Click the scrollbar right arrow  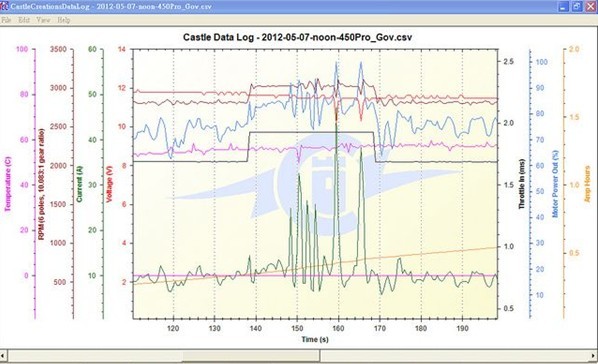point(594,356)
